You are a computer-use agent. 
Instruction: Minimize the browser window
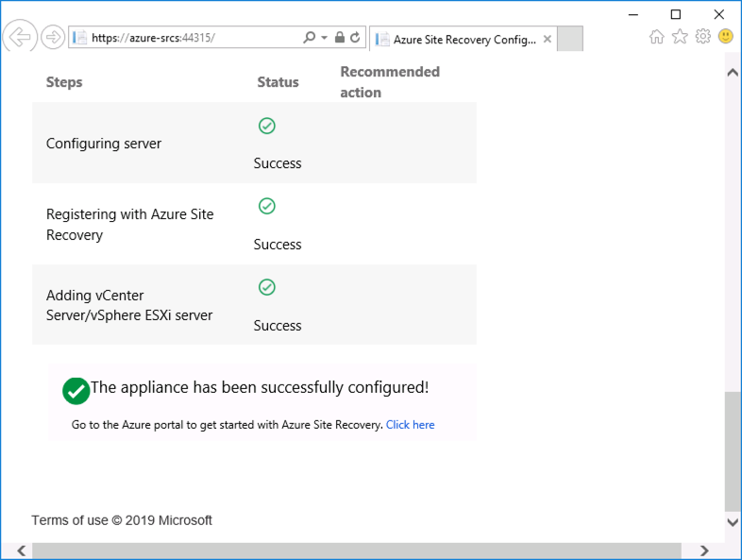[633, 15]
